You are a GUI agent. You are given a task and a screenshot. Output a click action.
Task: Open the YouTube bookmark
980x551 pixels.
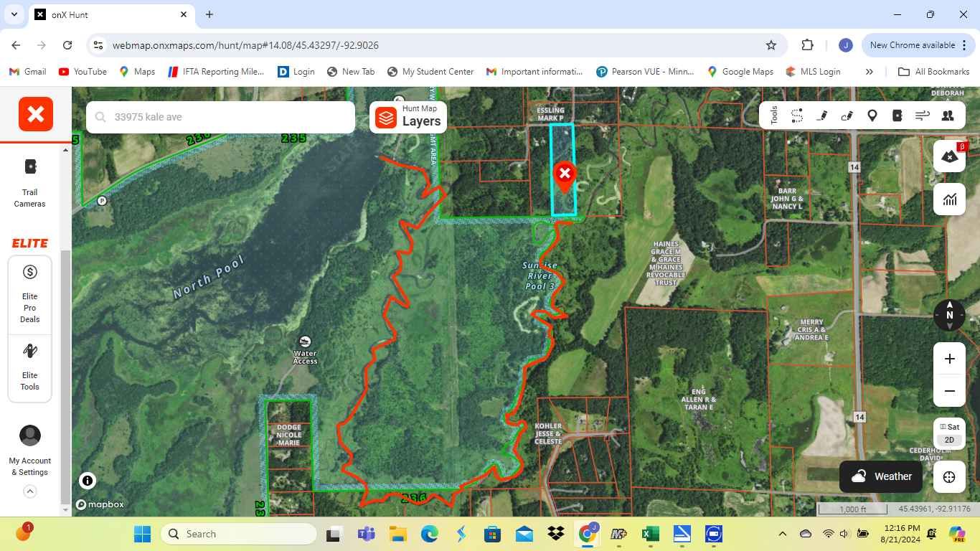pyautogui.click(x=83, y=72)
